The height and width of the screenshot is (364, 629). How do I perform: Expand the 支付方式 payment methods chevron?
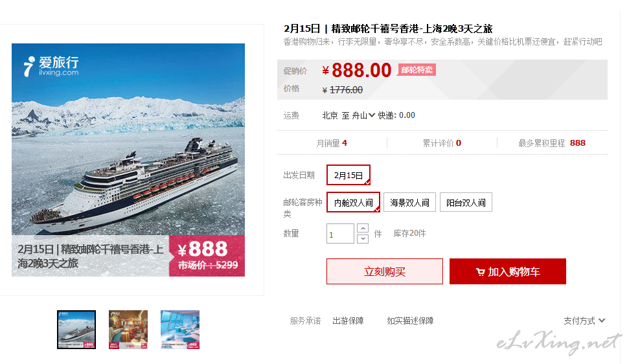[x=602, y=321]
